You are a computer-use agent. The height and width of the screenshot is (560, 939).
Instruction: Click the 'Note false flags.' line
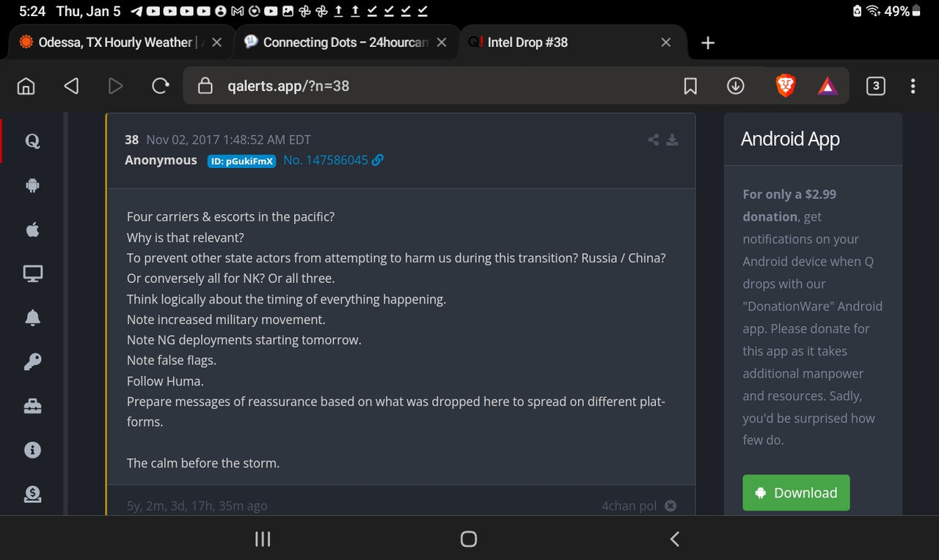pos(172,361)
